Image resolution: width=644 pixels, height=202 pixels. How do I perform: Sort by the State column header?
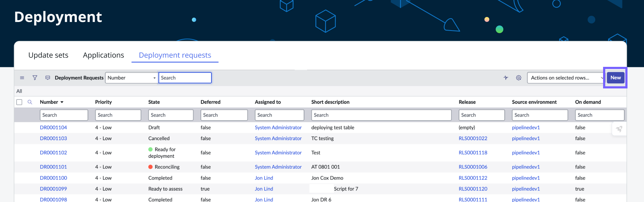tap(154, 102)
